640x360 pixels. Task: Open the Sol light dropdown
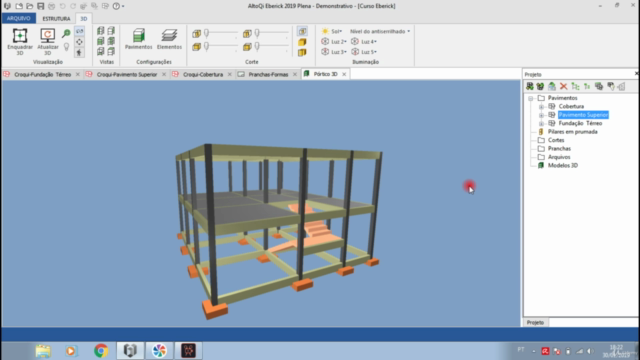(332, 31)
